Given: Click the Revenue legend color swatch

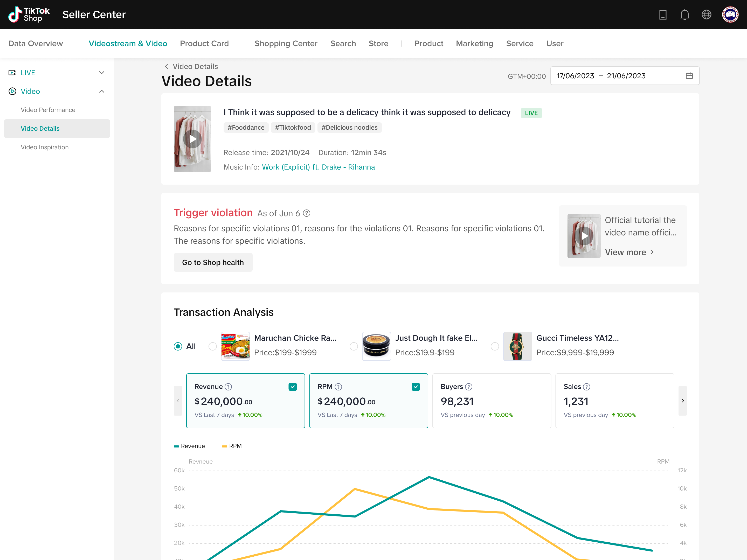Looking at the screenshot, I should tap(176, 446).
